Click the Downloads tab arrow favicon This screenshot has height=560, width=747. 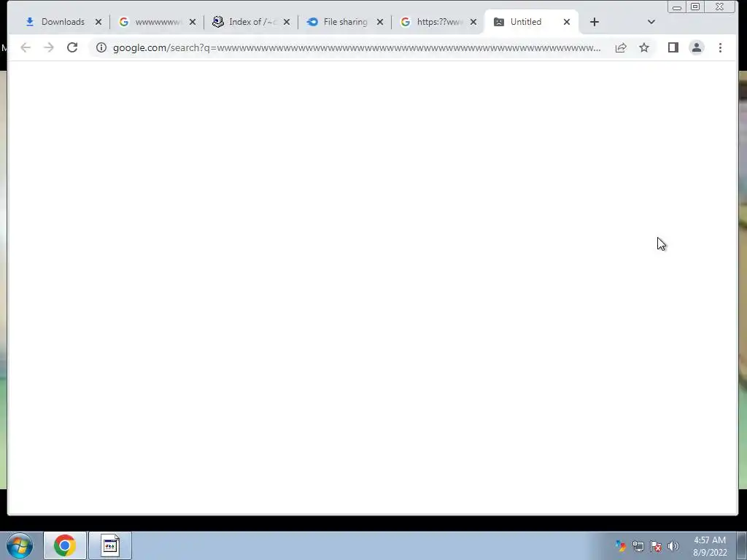pos(29,22)
